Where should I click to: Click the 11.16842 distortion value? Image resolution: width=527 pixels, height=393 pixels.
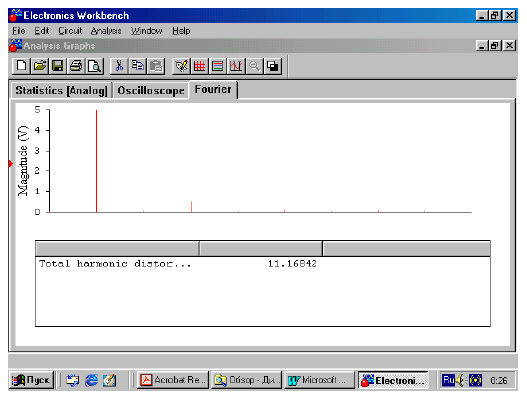292,264
